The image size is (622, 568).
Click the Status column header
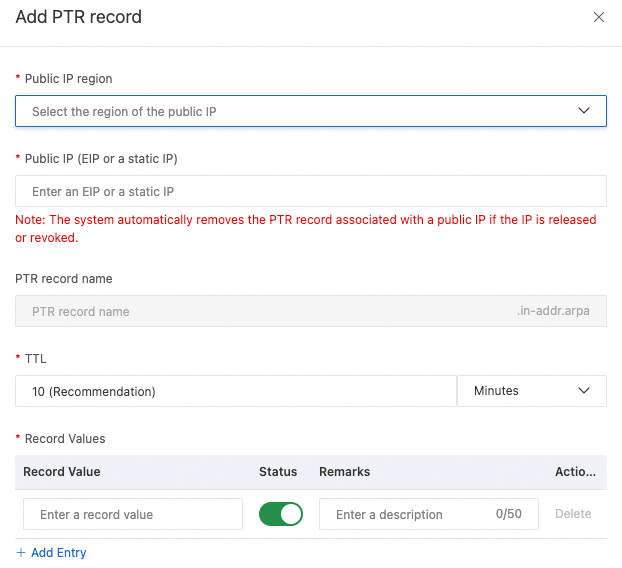278,472
